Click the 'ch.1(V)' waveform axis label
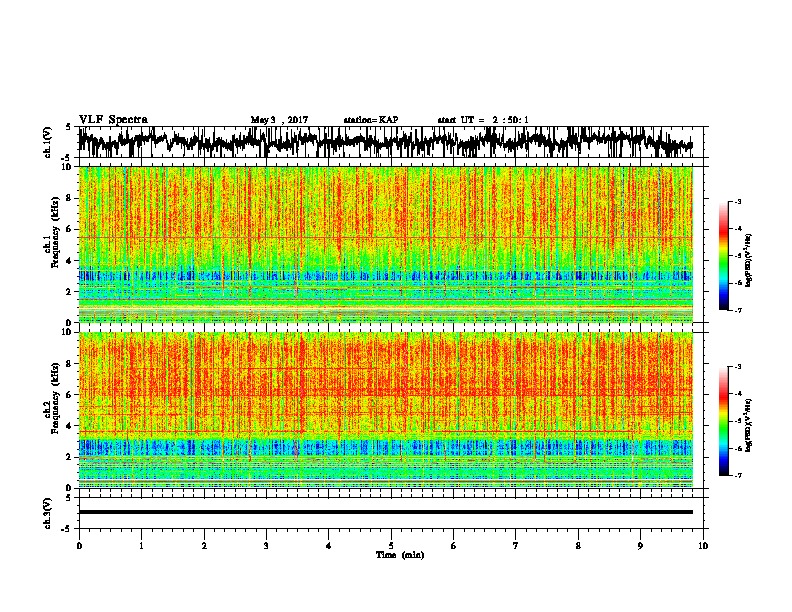This screenshot has width=792, height=612. tap(48, 142)
